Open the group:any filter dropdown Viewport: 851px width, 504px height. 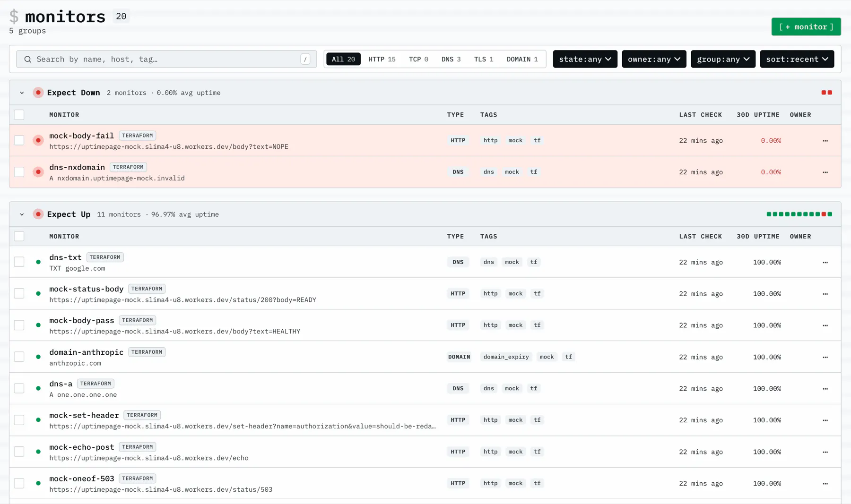click(723, 59)
